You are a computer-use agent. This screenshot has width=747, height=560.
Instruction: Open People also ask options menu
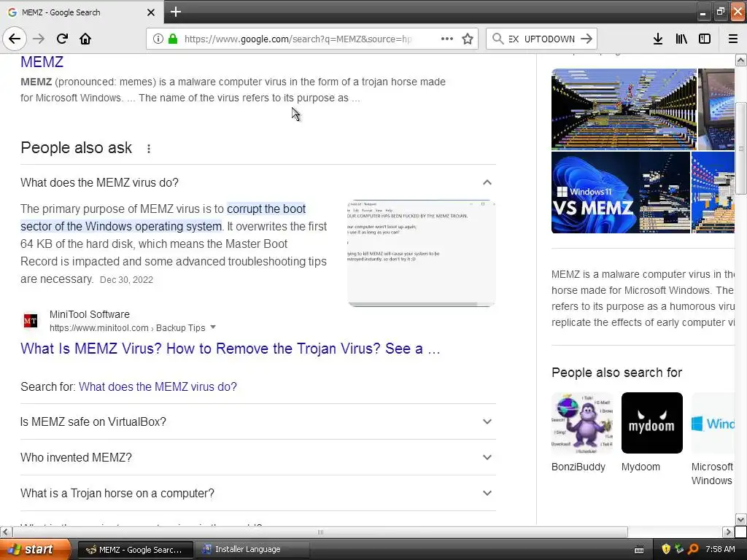tap(149, 149)
